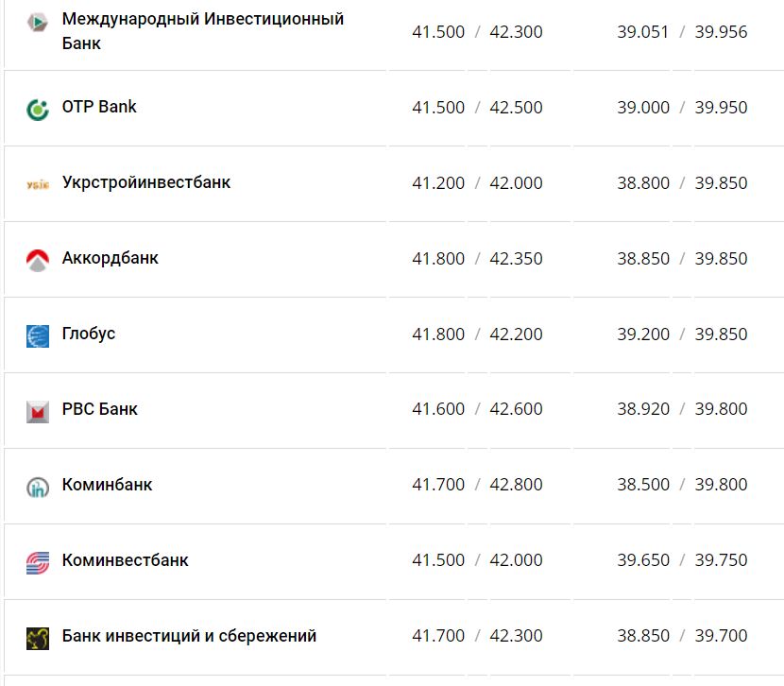Click OTP Bank rate 41.500 / 42.500
The width and height of the screenshot is (784, 686).
coord(477,108)
